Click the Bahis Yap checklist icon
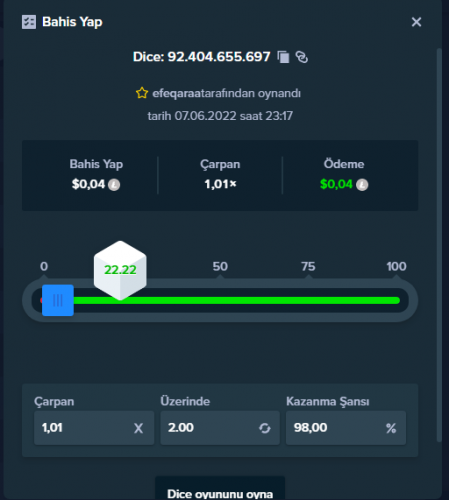 [29, 22]
